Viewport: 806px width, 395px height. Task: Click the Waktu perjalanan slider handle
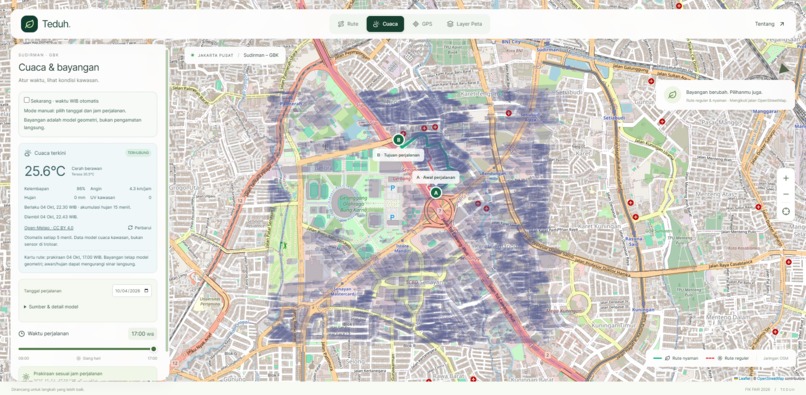[x=153, y=349]
